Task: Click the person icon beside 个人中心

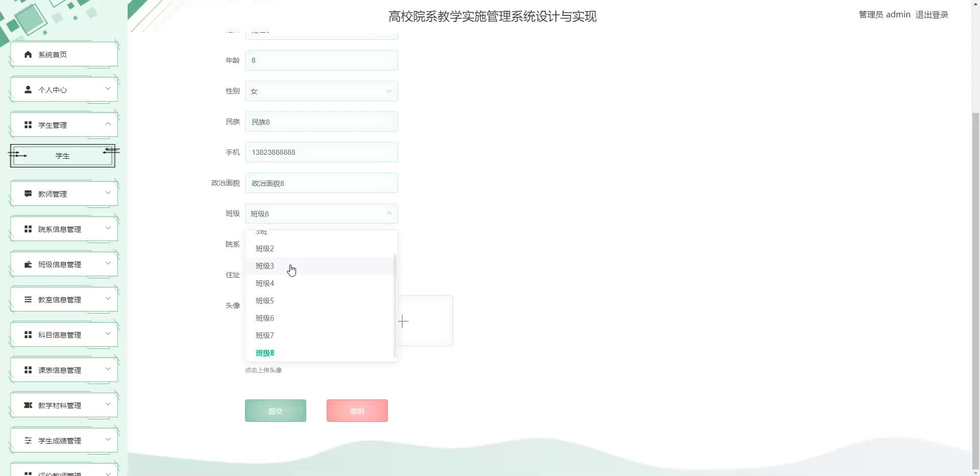Action: pos(28,89)
